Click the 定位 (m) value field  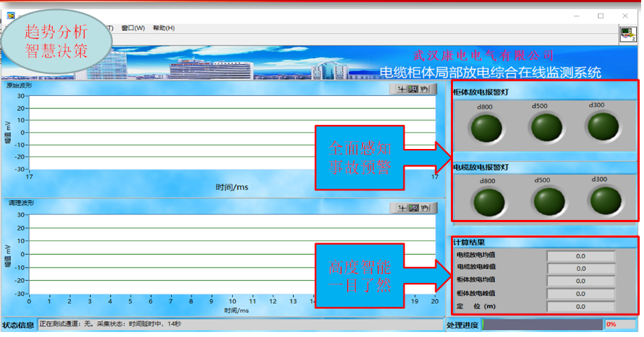click(581, 306)
